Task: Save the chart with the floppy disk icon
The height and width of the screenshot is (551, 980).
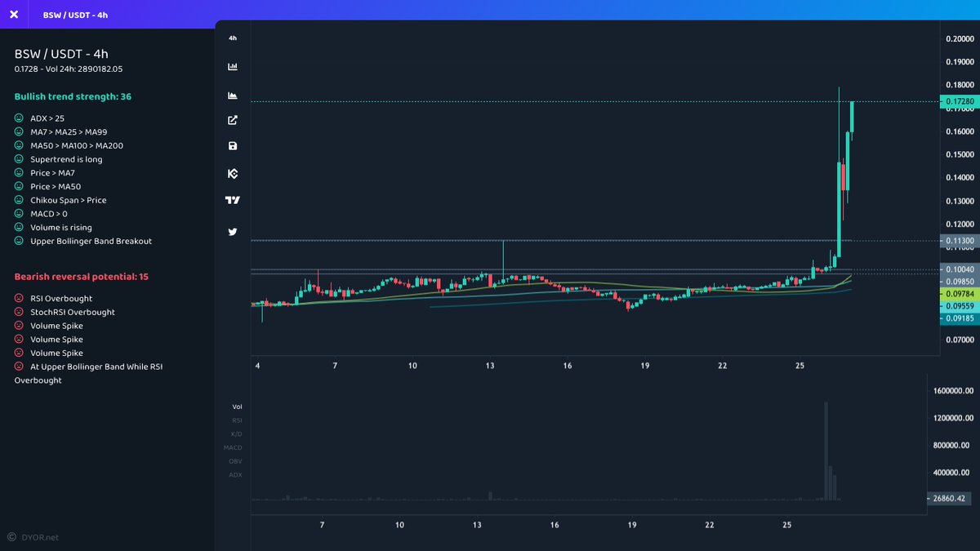Action: (233, 146)
